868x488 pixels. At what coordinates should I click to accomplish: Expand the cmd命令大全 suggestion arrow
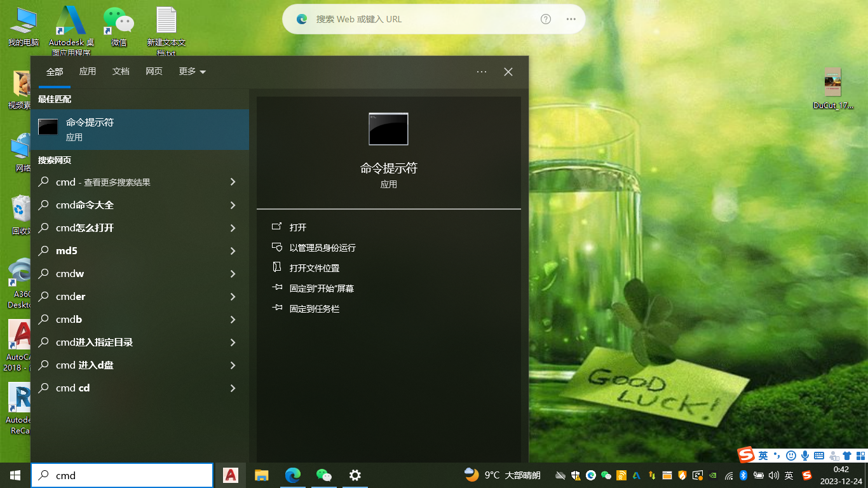tap(233, 205)
